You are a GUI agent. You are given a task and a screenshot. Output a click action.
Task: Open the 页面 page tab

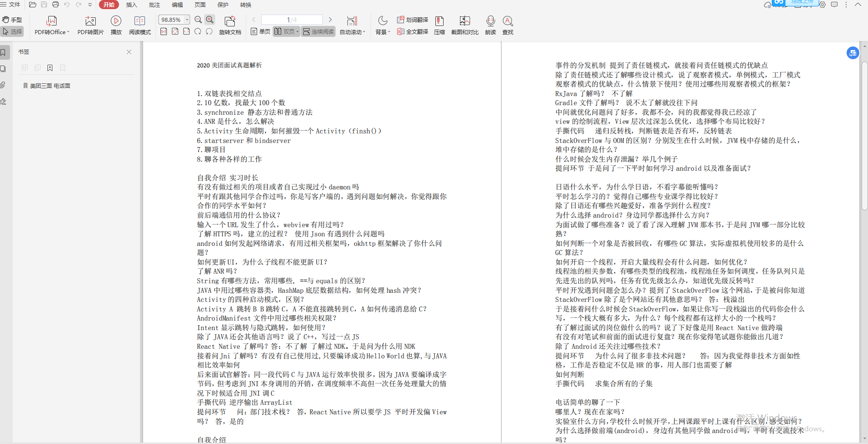point(200,5)
